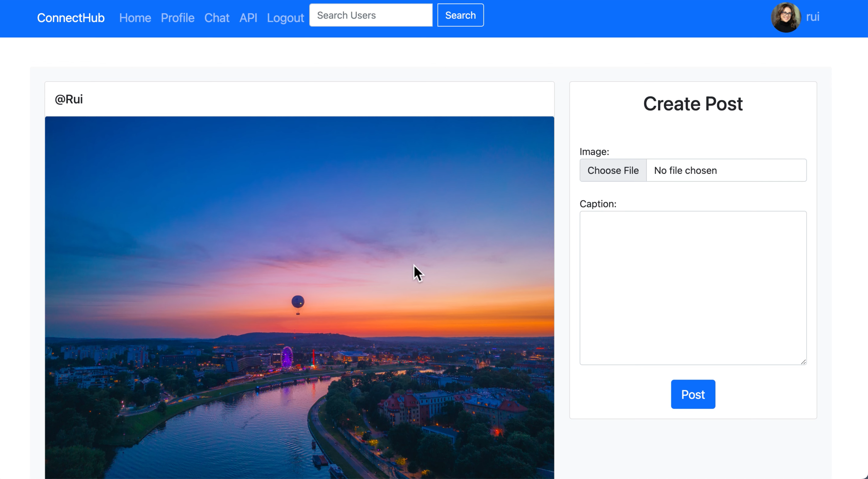Navigate to the API link
This screenshot has width=868, height=479.
click(x=248, y=18)
